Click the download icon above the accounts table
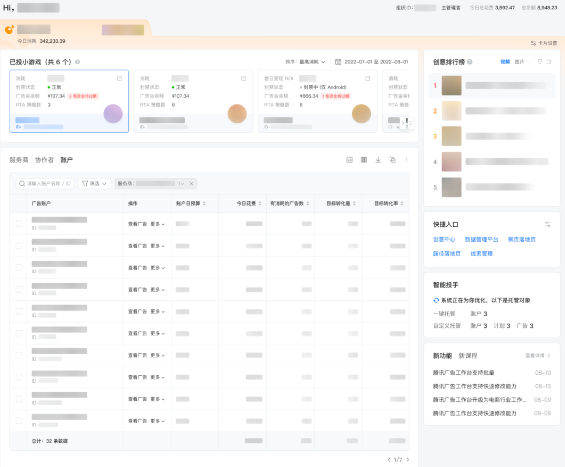Image resolution: width=565 pixels, height=467 pixels. tap(378, 160)
